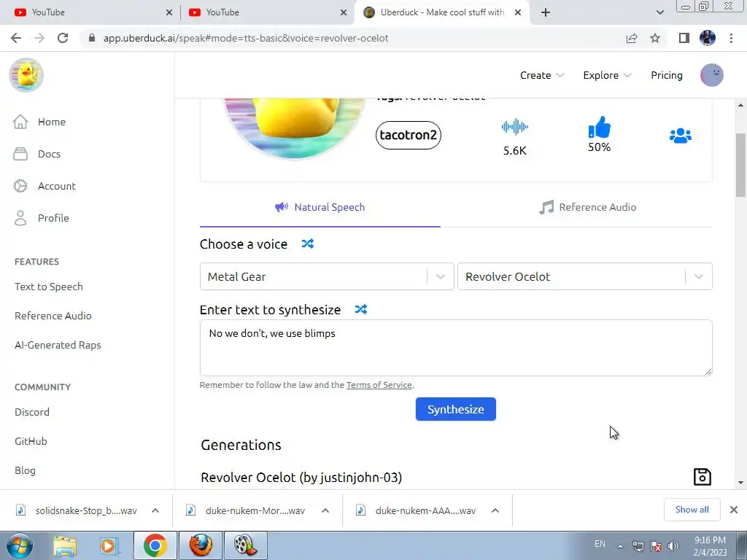
Task: Launch Firefox from the taskbar
Action: point(201,545)
